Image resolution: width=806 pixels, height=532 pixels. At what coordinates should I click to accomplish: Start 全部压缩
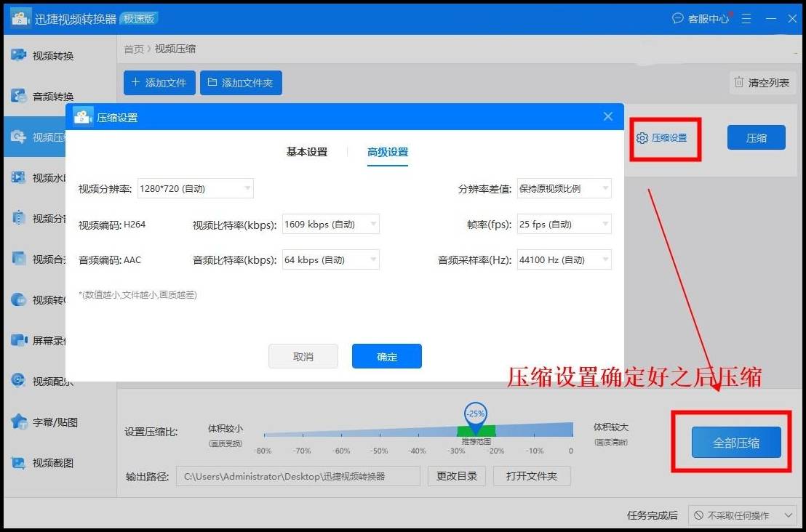tap(736, 443)
